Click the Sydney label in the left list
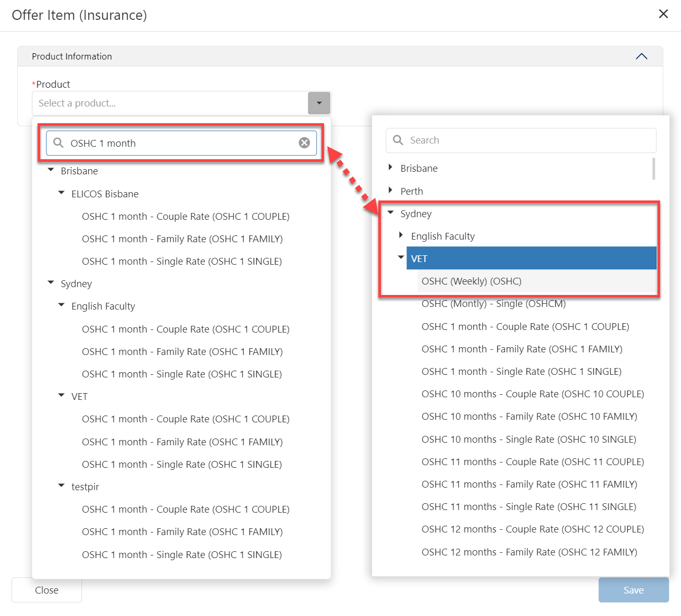Image resolution: width=681 pixels, height=616 pixels. [x=76, y=283]
